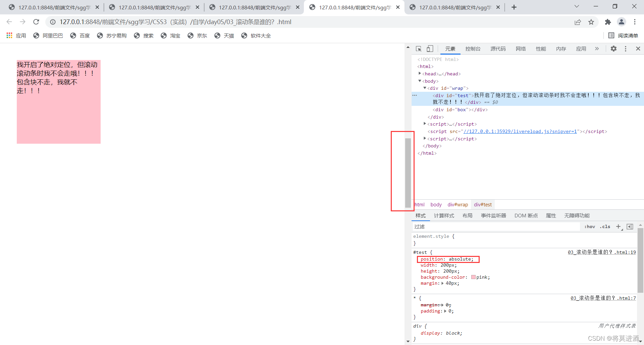Screen dimensions: 644x345
Task: Add a new style rule
Action: pos(619,227)
